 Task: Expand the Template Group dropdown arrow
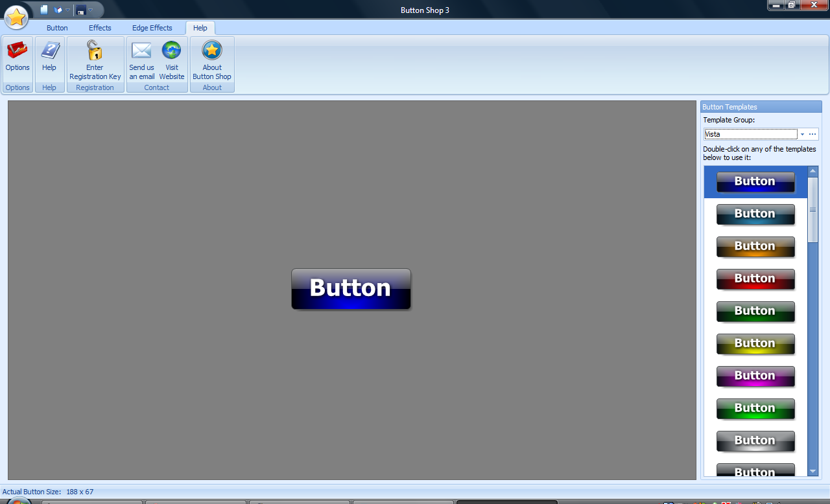(x=802, y=134)
